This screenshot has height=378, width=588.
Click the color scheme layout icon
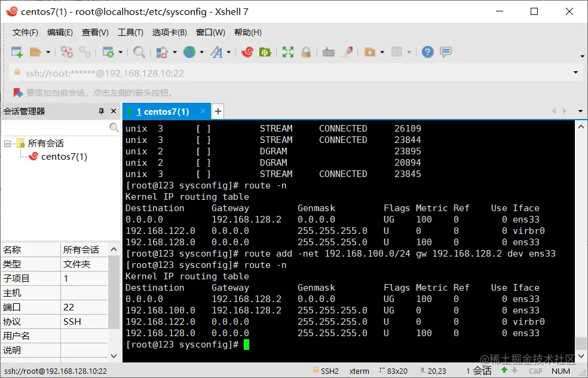(161, 52)
